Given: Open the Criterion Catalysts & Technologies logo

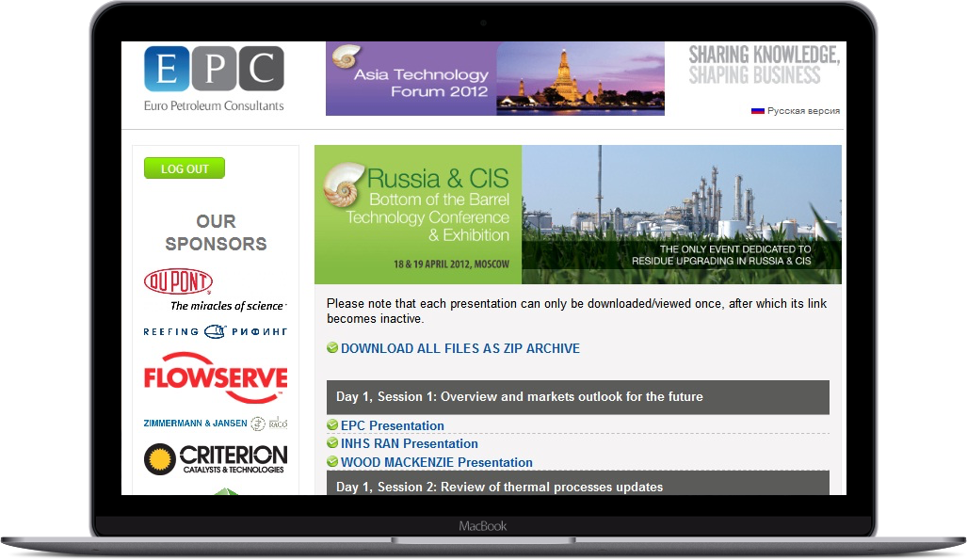Looking at the screenshot, I should tap(216, 459).
